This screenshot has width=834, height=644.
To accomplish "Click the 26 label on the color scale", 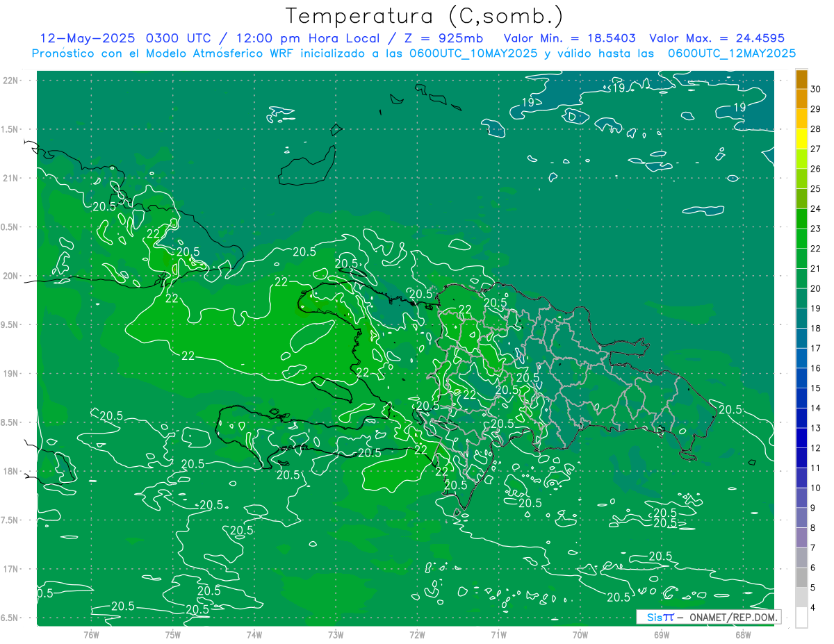I will (x=816, y=169).
